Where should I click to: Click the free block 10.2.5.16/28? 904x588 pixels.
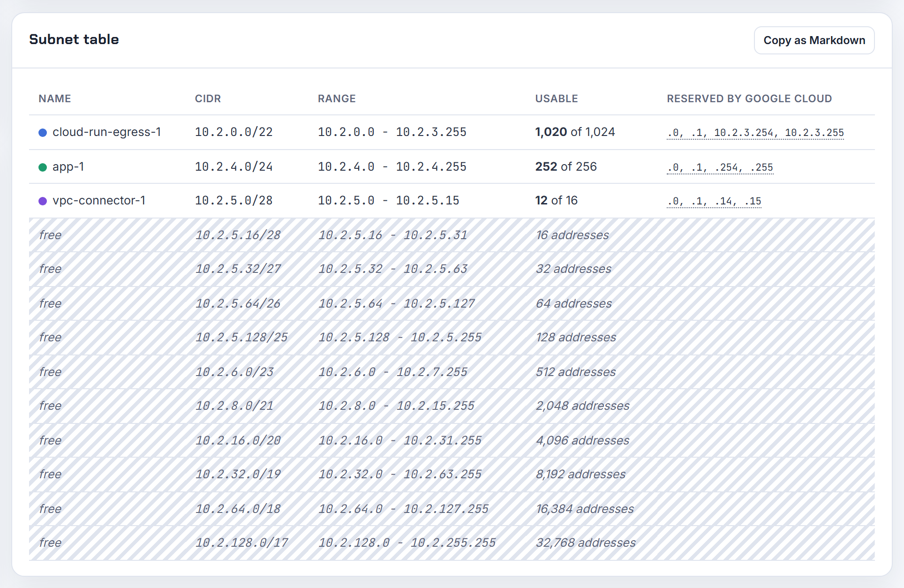(452, 235)
